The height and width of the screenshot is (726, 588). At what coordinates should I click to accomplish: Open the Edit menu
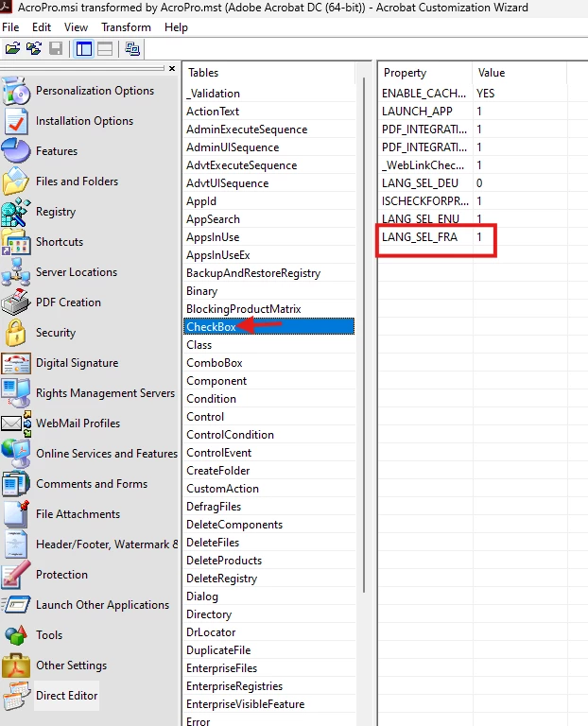(x=42, y=27)
